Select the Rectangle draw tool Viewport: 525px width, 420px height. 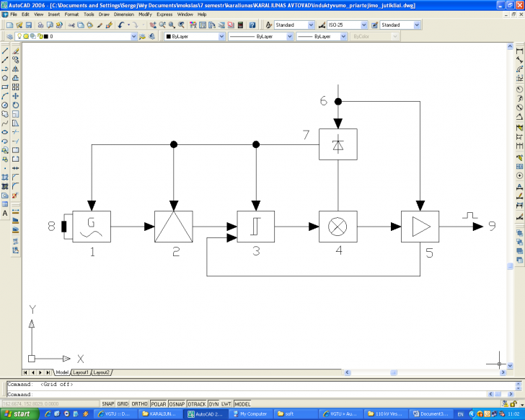click(5, 87)
